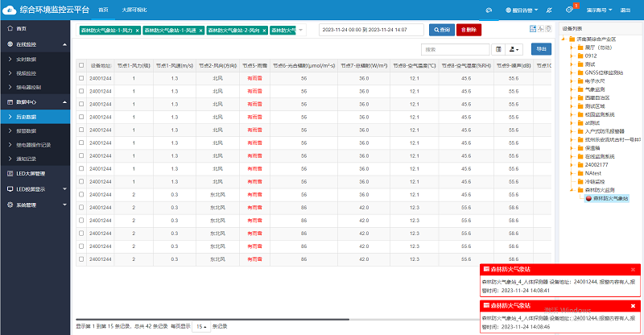Collapse the 在线监控 sidebar section
The image size is (644, 335).
click(x=64, y=44)
